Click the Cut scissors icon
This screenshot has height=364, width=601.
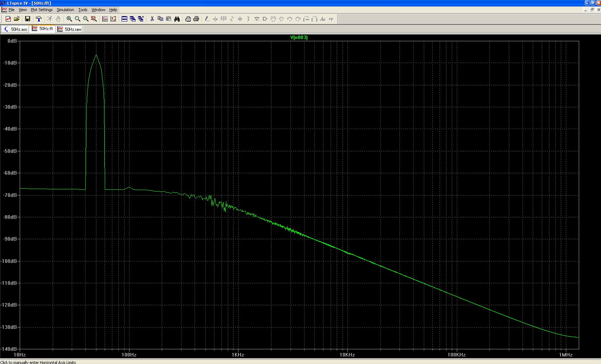point(152,19)
